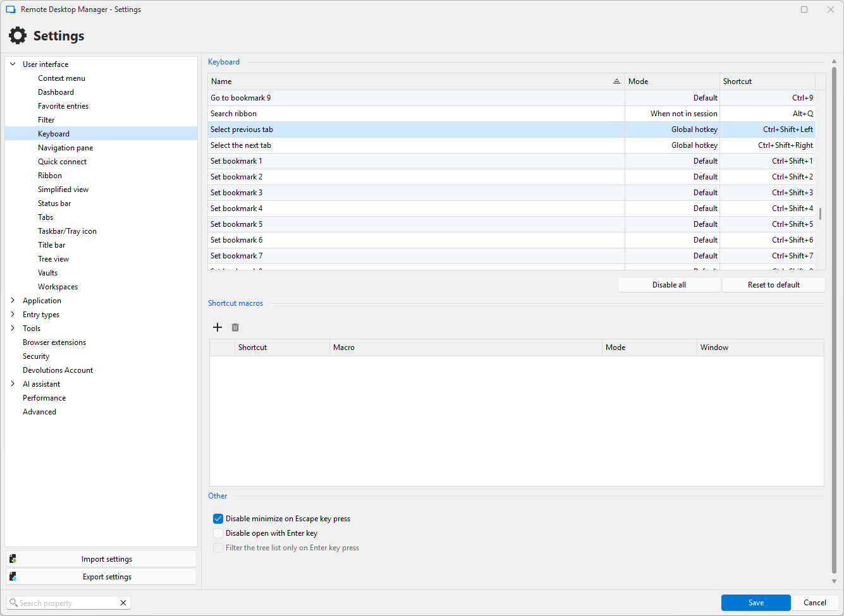
Task: Open Quick connect settings
Action: [62, 162]
